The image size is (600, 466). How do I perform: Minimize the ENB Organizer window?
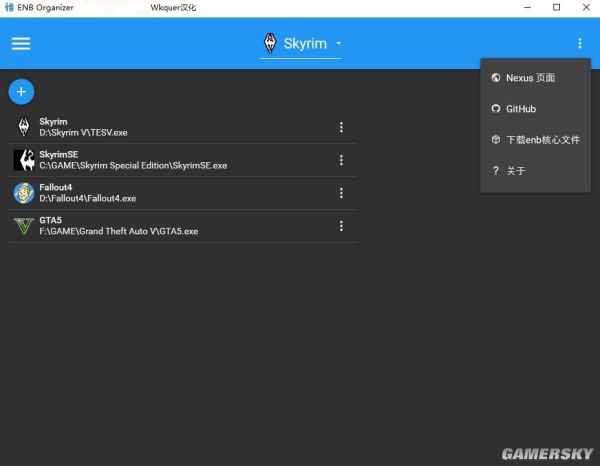tap(528, 7)
